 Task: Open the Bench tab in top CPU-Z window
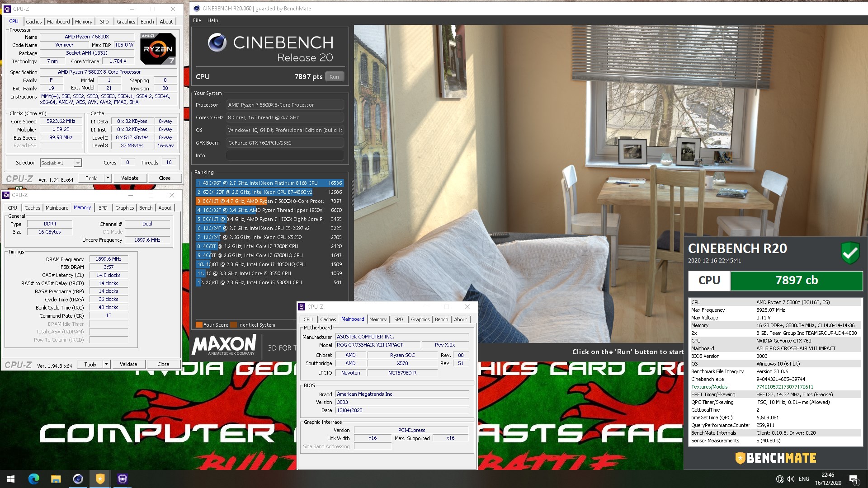(147, 22)
